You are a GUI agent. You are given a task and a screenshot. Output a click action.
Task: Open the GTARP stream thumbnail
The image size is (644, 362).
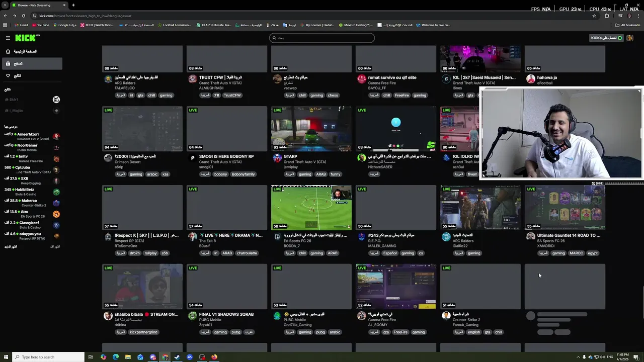[311, 129]
